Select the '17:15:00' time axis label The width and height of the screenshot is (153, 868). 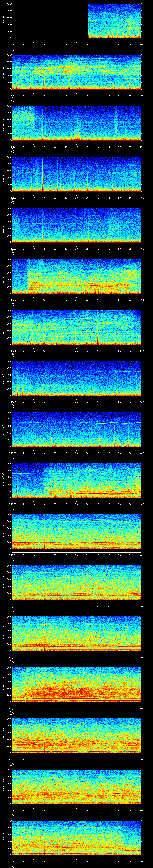pyautogui.click(x=12, y=351)
